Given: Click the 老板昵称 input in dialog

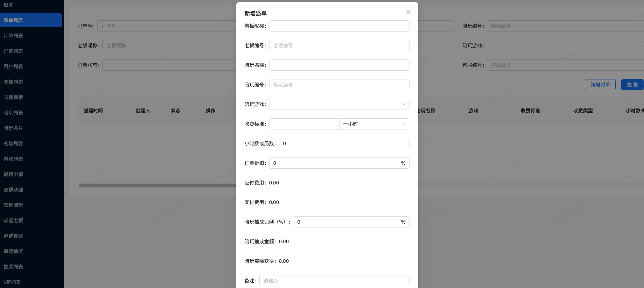Looking at the screenshot, I should click(x=339, y=26).
